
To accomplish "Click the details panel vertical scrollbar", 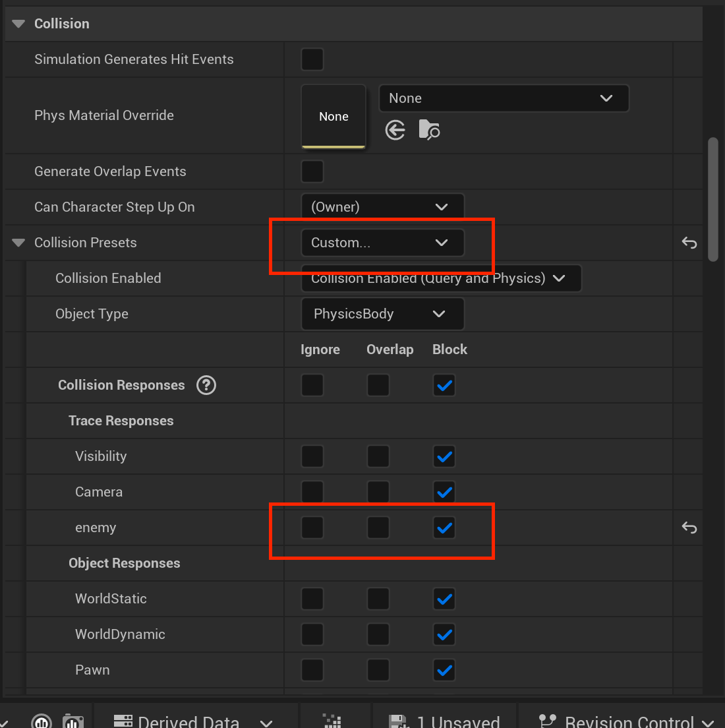I will pos(713,200).
